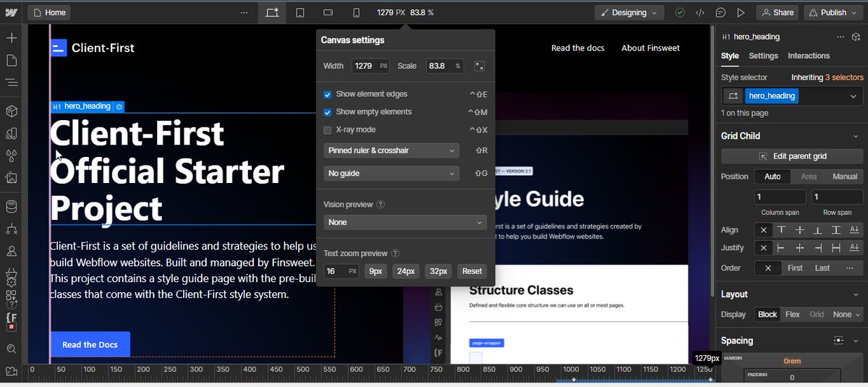The width and height of the screenshot is (868, 387).
Task: Set Position to Manual
Action: (845, 177)
